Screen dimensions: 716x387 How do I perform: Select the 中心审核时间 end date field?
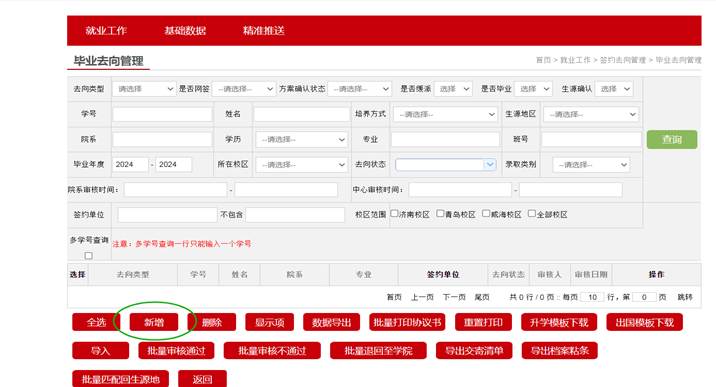[x=571, y=189]
